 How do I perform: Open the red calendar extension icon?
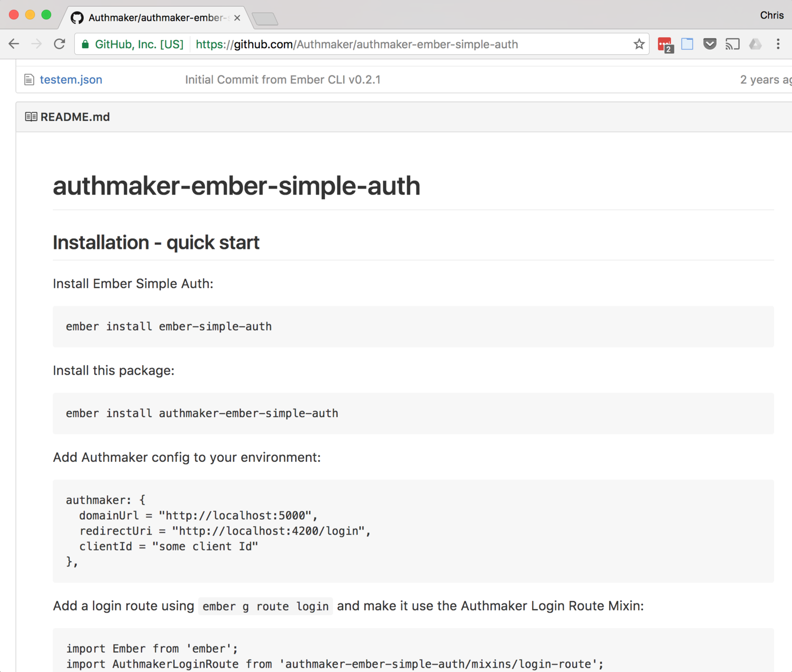665,45
